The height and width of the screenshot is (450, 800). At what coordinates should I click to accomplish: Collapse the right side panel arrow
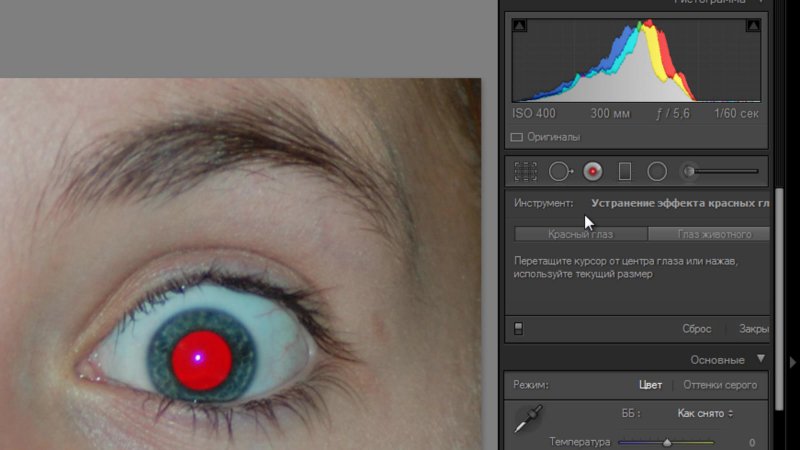tap(793, 362)
